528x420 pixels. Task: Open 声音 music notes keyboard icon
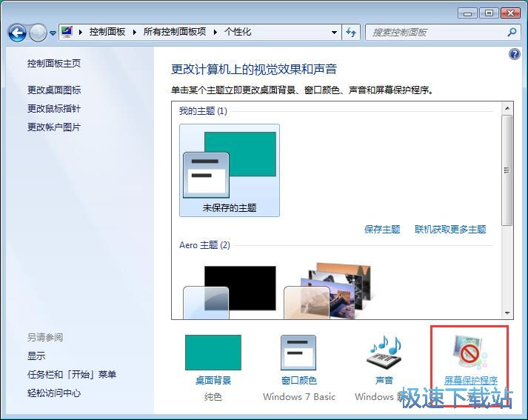tap(384, 353)
